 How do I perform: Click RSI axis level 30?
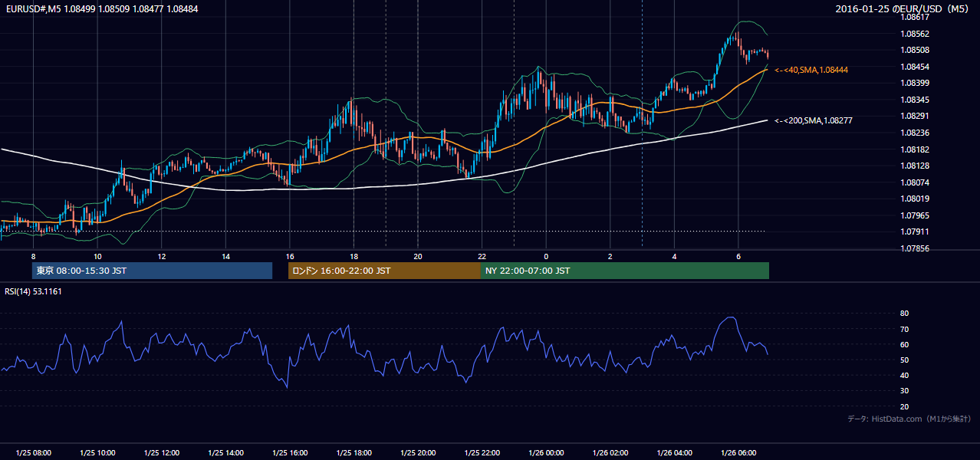[905, 391]
